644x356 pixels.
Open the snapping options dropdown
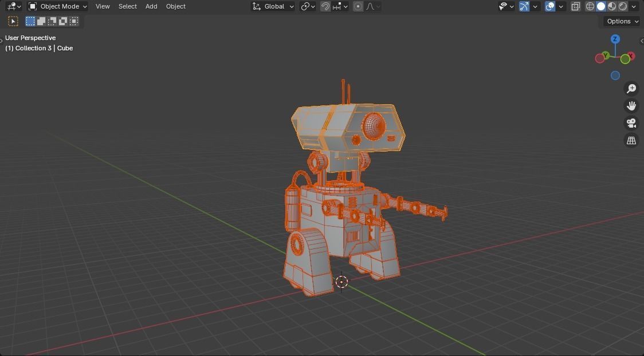pyautogui.click(x=340, y=6)
